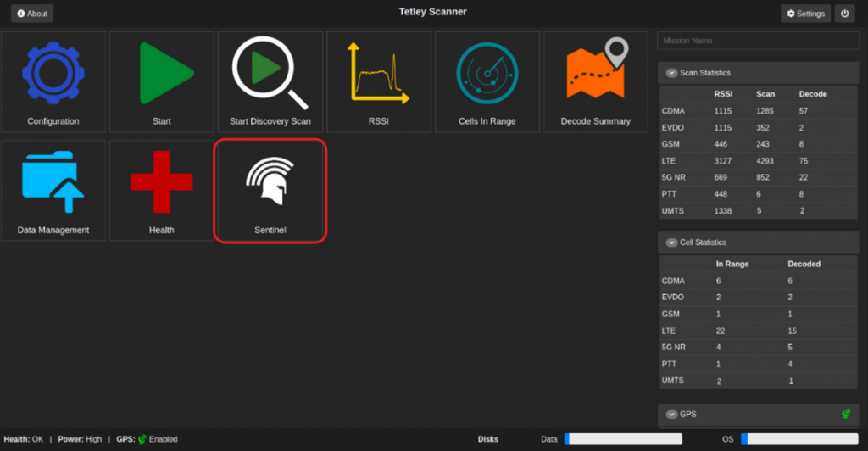Open the Decode Summary map icon
Screen dimensions: 868x451
pyautogui.click(x=596, y=82)
